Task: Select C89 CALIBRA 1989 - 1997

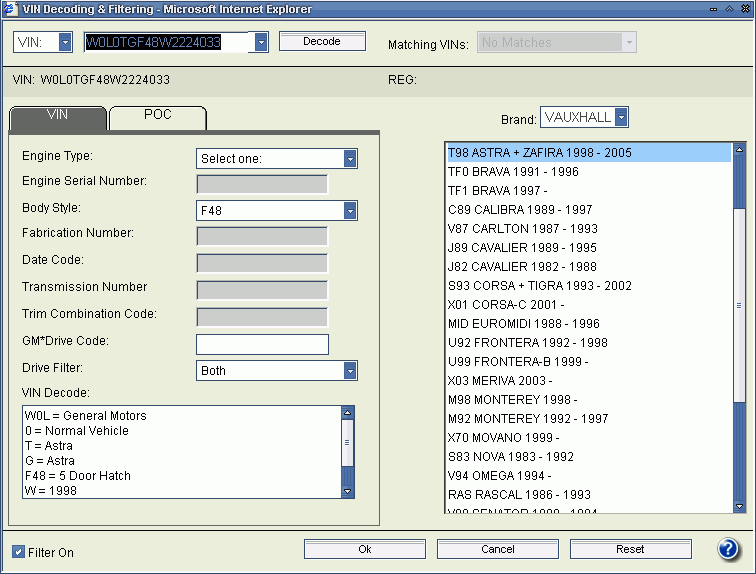Action: click(x=589, y=210)
